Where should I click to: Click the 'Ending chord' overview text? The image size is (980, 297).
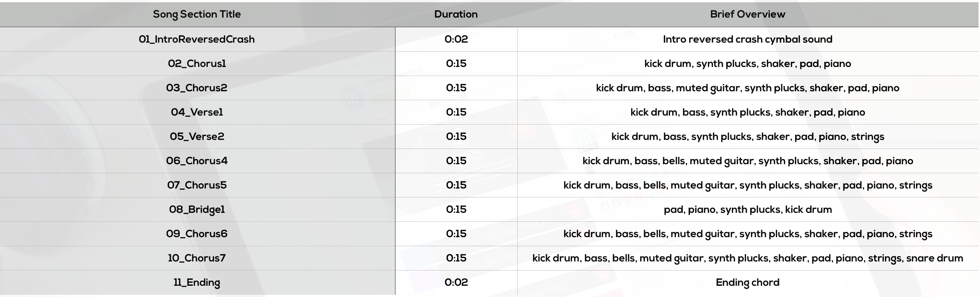[748, 283]
